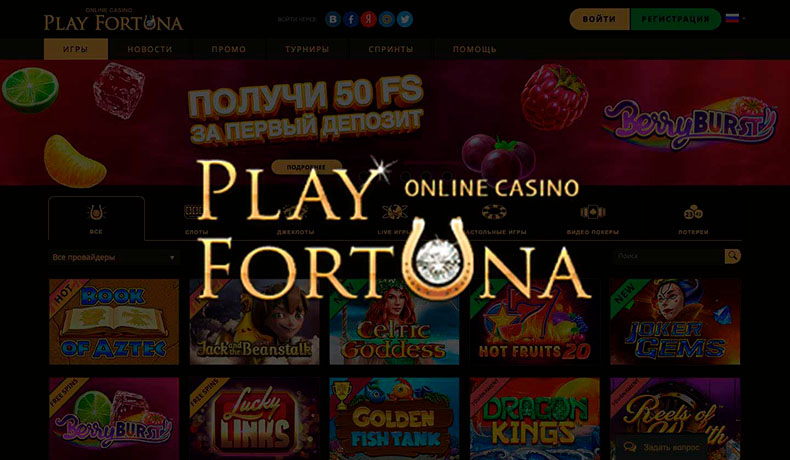This screenshot has height=460, width=790.
Task: Click the Войти login button
Action: pyautogui.click(x=599, y=19)
